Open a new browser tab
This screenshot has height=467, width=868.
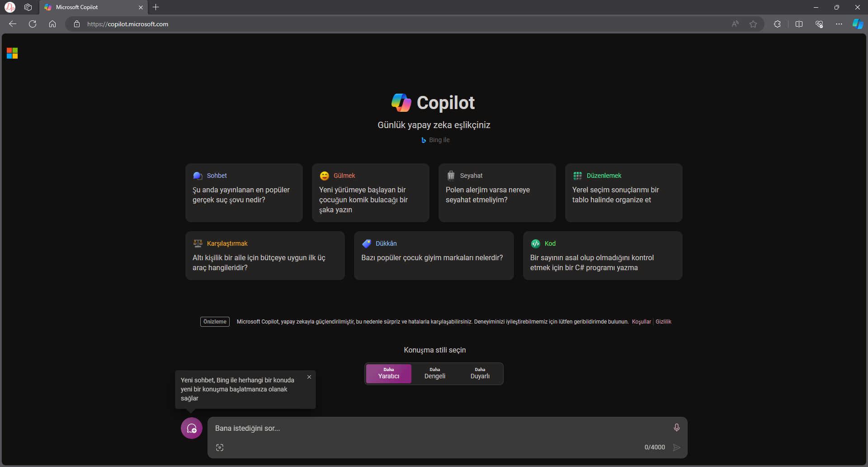click(x=156, y=7)
